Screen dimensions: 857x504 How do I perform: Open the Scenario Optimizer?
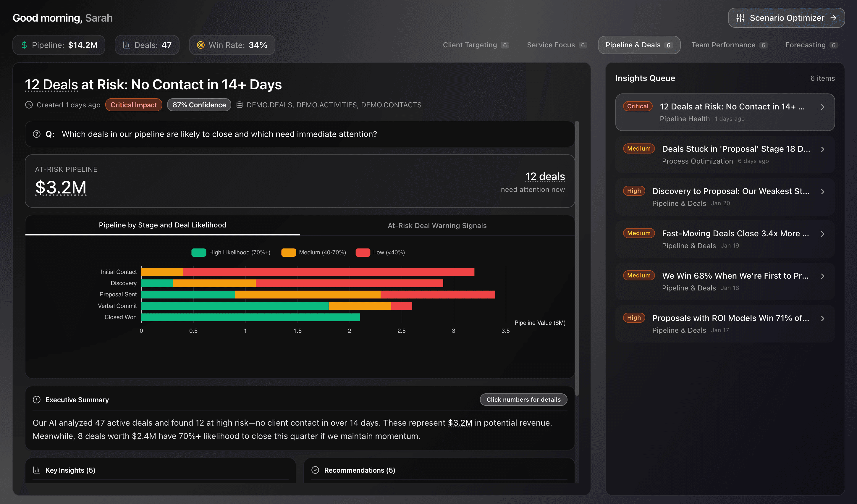click(x=786, y=18)
